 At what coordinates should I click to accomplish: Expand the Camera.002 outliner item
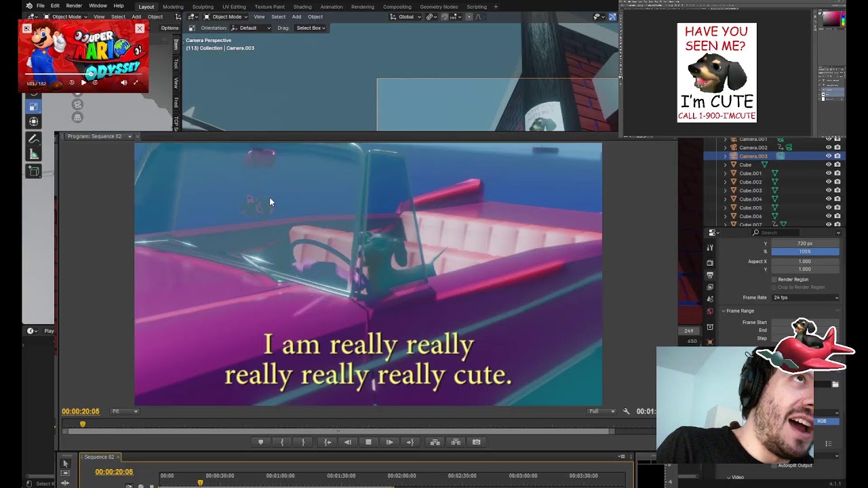tap(725, 147)
